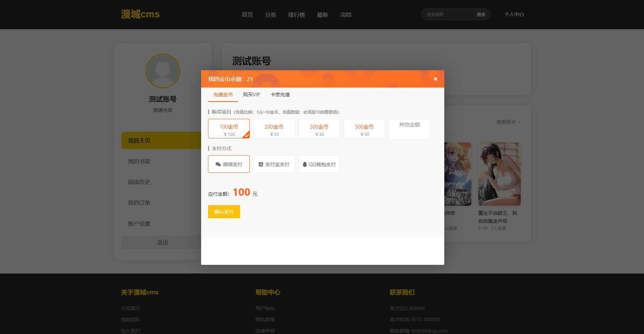The height and width of the screenshot is (334, 644).
Task: Click the search comic input field
Action: (x=448, y=15)
